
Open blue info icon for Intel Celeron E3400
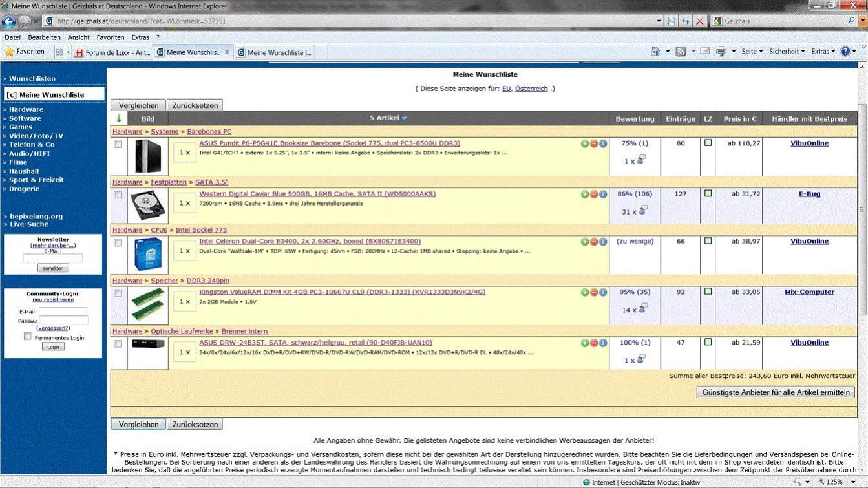coord(603,242)
